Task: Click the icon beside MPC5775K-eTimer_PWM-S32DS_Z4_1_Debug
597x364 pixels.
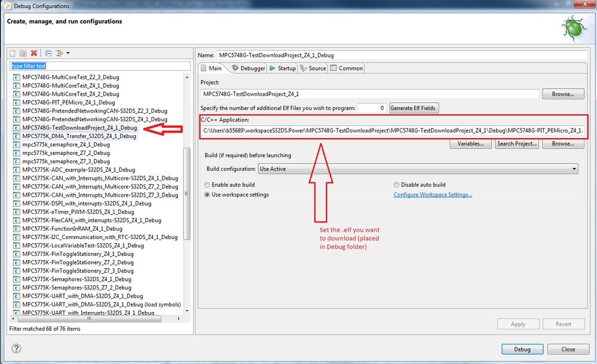Action: pos(16,212)
